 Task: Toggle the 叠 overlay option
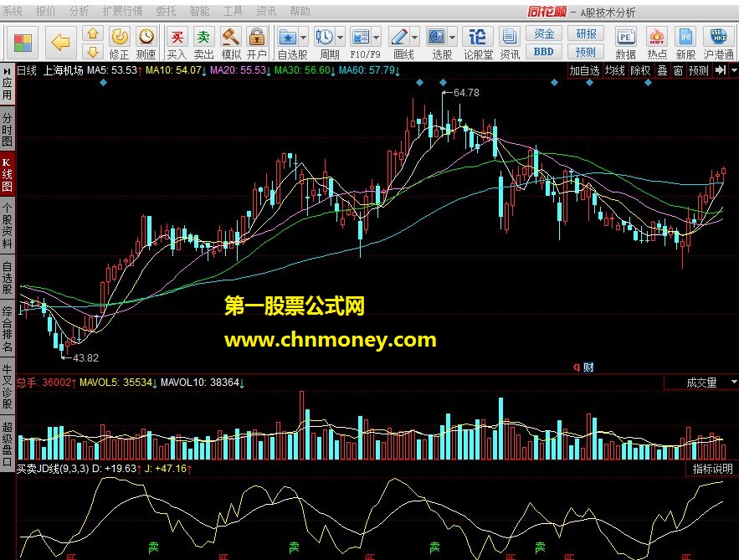[x=662, y=70]
